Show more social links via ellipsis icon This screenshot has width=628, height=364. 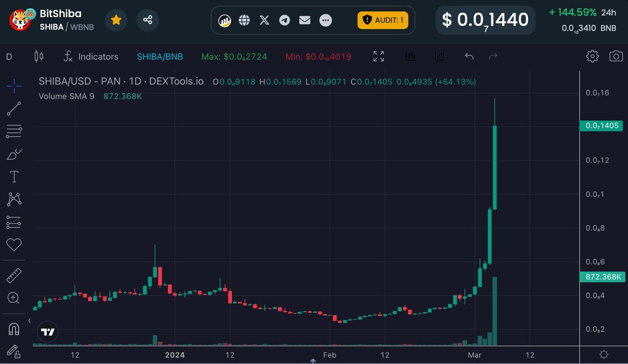coord(326,20)
